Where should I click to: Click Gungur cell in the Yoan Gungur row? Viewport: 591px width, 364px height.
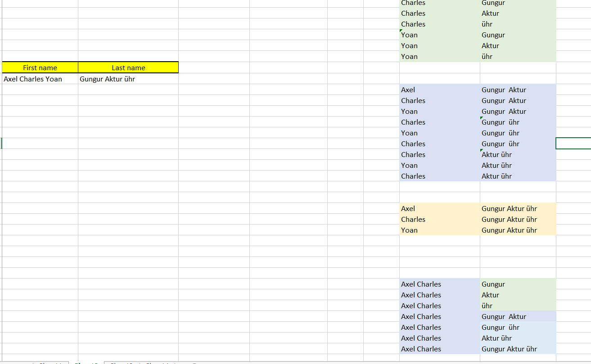pos(518,35)
